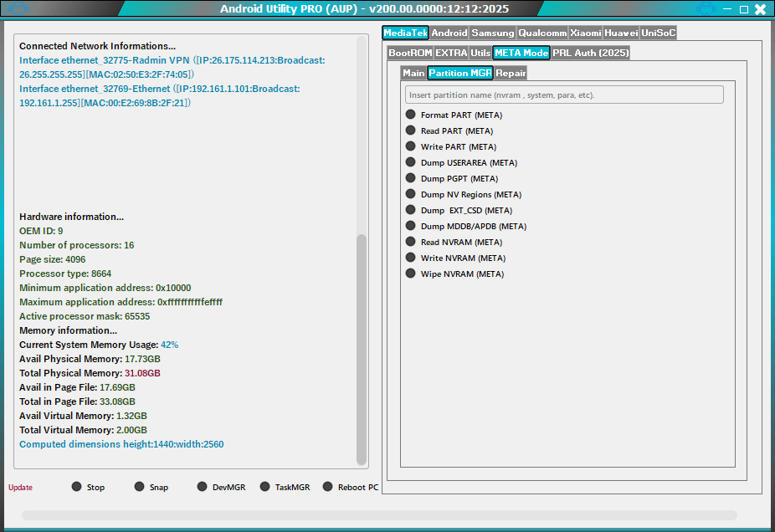This screenshot has width=775, height=532.
Task: Click the Dump PGPT (META) action icon
Action: tap(410, 178)
